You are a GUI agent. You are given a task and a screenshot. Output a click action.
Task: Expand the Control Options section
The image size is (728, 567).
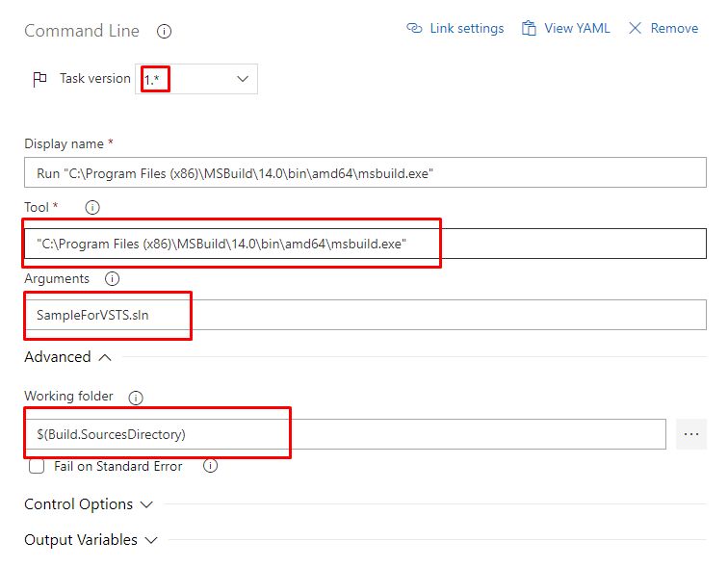click(89, 504)
